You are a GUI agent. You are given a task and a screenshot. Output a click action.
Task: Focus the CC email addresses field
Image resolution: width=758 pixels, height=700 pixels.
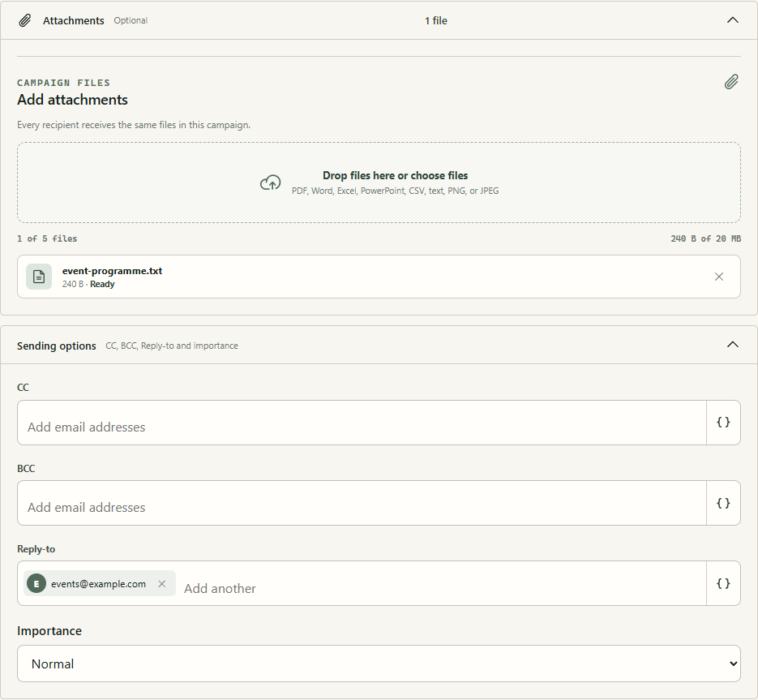(x=362, y=423)
